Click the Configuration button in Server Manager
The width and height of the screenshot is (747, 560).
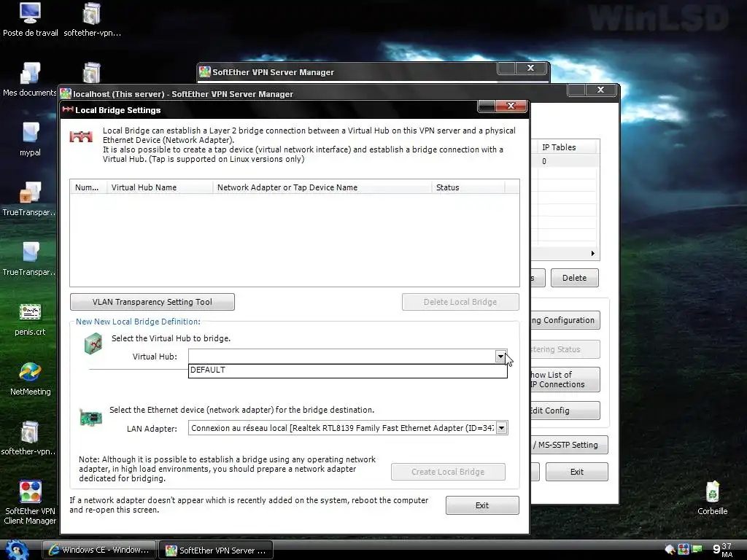pos(565,320)
